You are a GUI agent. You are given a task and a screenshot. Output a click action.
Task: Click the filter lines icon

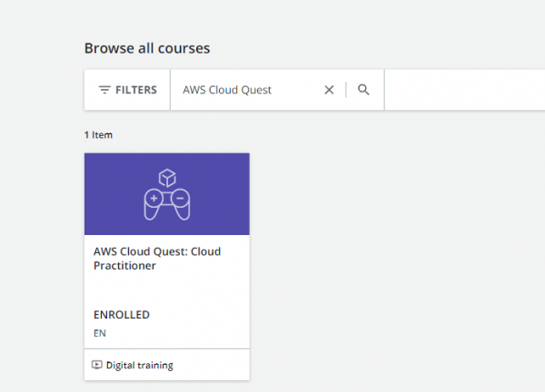coord(104,90)
